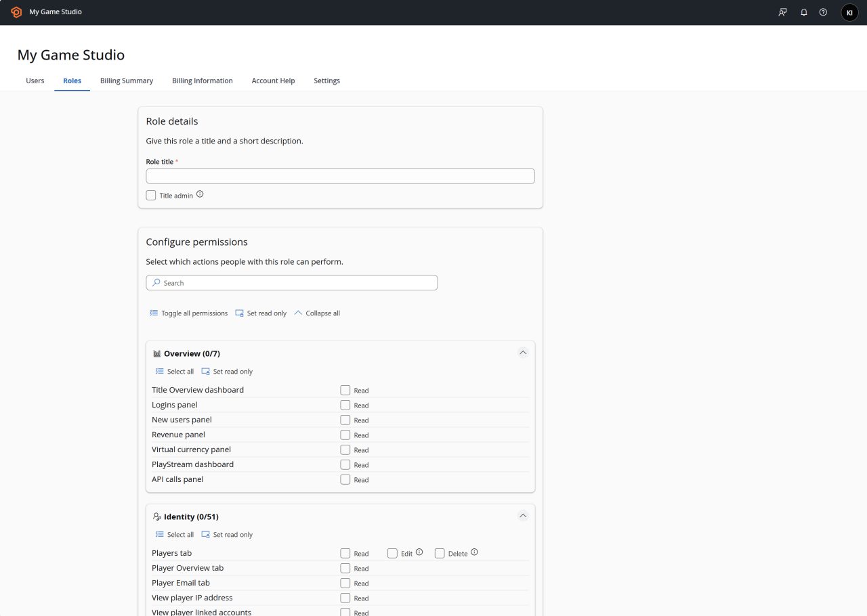Click inside the Role title input field
The width and height of the screenshot is (867, 616).
click(x=340, y=175)
